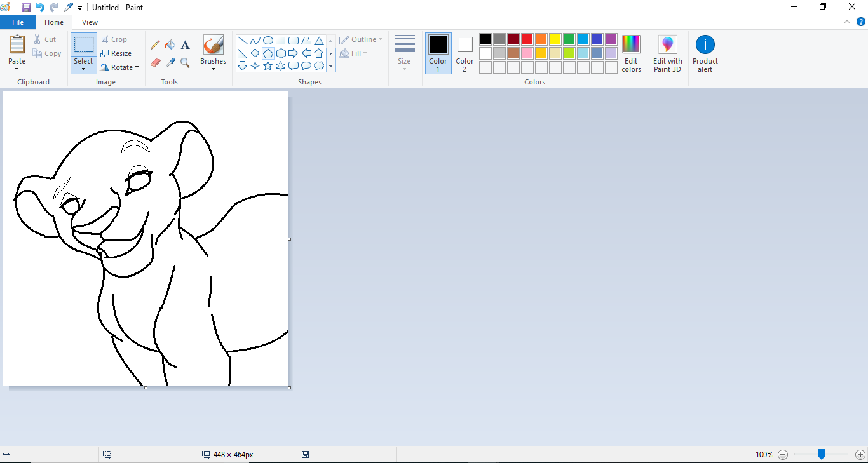The height and width of the screenshot is (463, 868).
Task: Save the drawing using the floppy disk icon
Action: click(x=26, y=8)
